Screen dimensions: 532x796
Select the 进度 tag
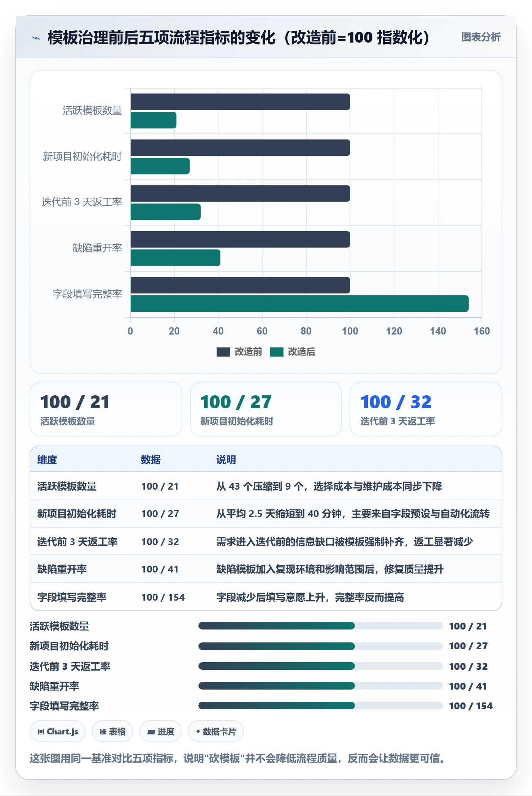coord(160,731)
